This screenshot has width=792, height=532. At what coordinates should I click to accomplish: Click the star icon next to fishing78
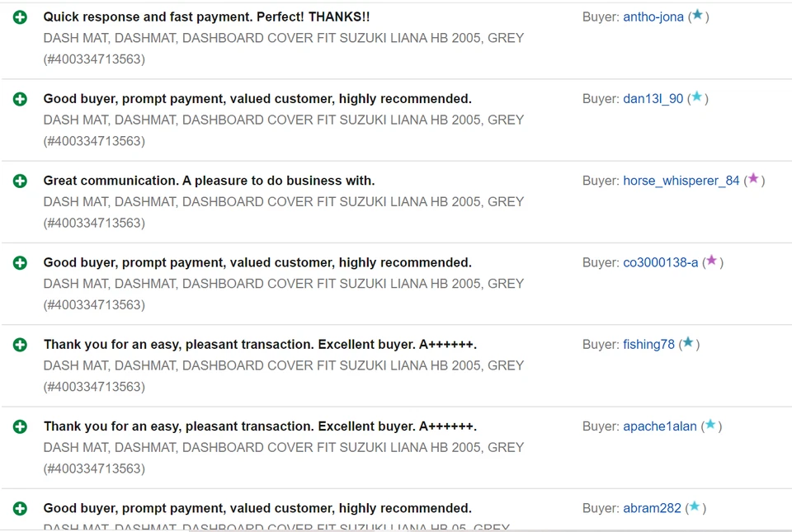(688, 342)
